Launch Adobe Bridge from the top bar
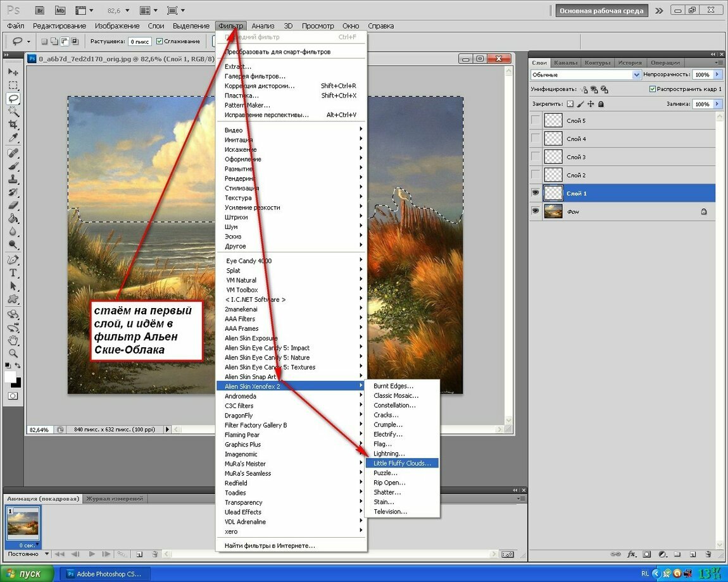Viewport: 728px width, 582px height. 40,10
